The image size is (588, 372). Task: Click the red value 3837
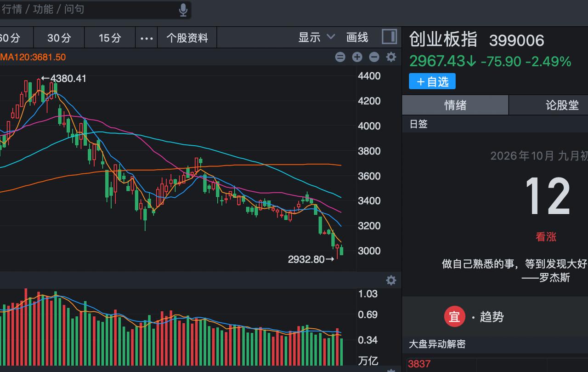click(419, 364)
